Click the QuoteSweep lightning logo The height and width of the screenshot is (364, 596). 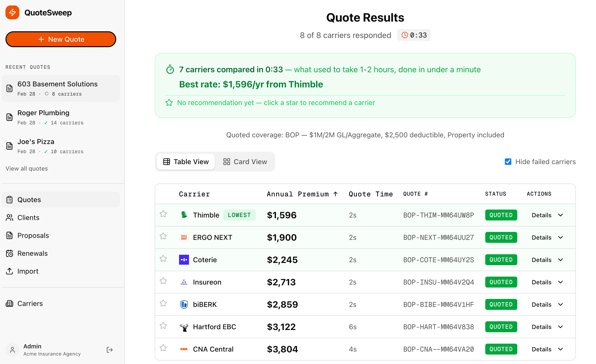(12, 12)
